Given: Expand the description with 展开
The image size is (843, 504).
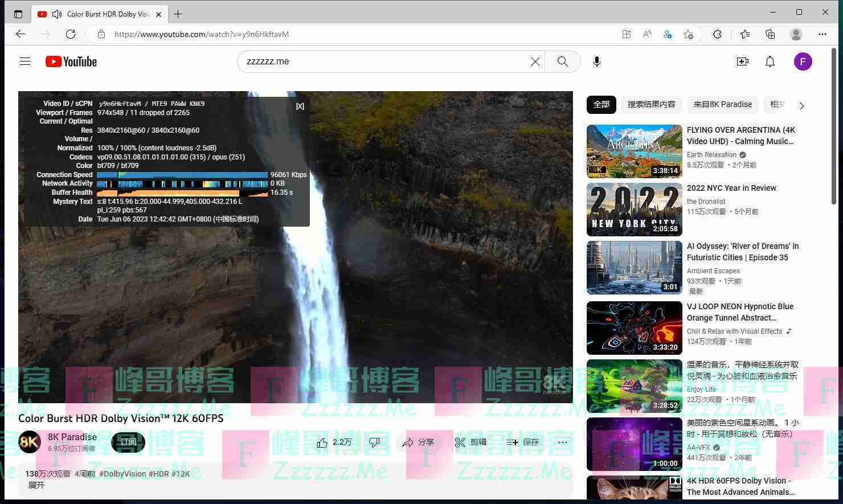Looking at the screenshot, I should [36, 485].
